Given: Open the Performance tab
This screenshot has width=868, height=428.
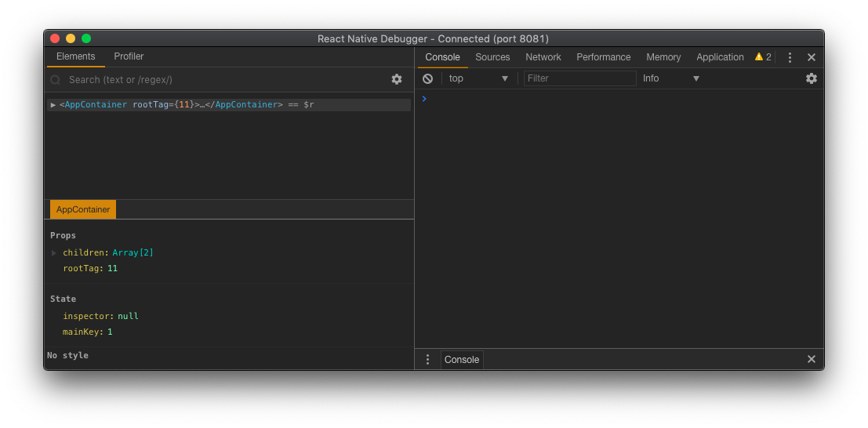Looking at the screenshot, I should pos(603,57).
